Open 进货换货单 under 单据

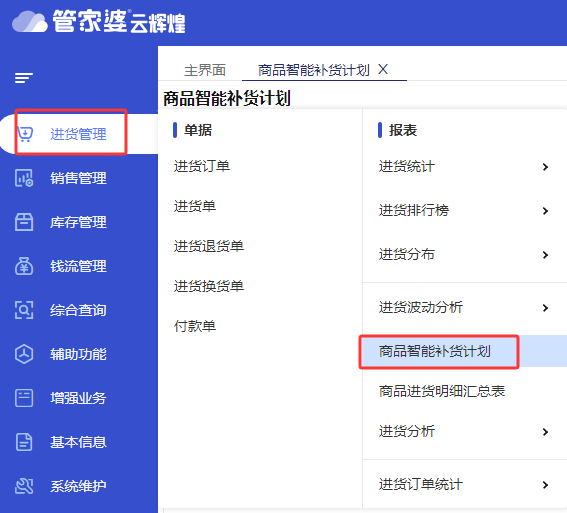(209, 286)
